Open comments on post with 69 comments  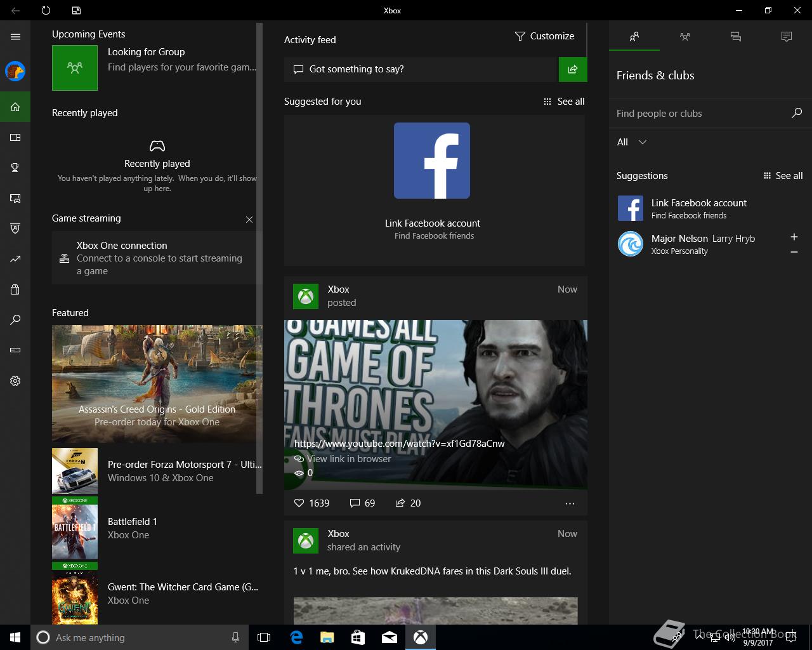(363, 503)
